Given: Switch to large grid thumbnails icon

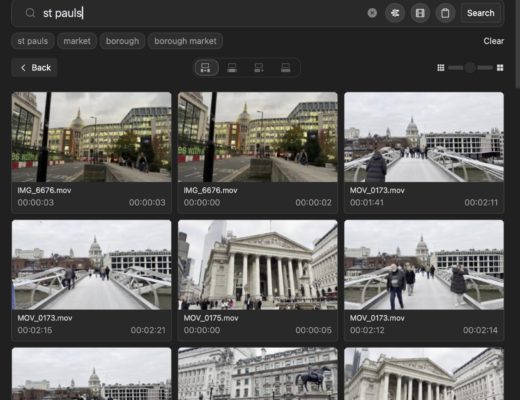Looking at the screenshot, I should (500, 68).
